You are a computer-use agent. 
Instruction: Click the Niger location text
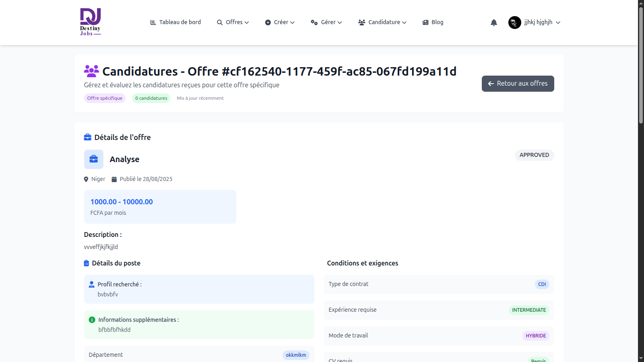click(98, 179)
